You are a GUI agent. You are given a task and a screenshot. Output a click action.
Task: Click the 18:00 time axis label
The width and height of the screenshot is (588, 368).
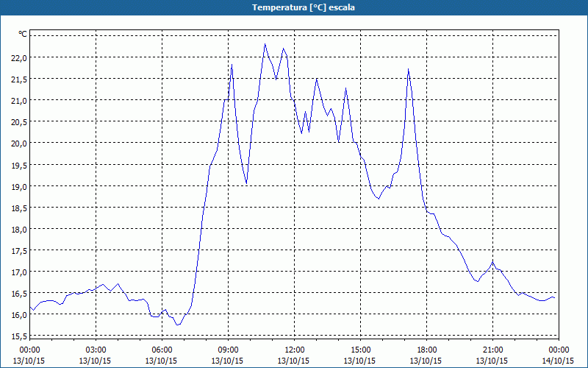(x=427, y=350)
